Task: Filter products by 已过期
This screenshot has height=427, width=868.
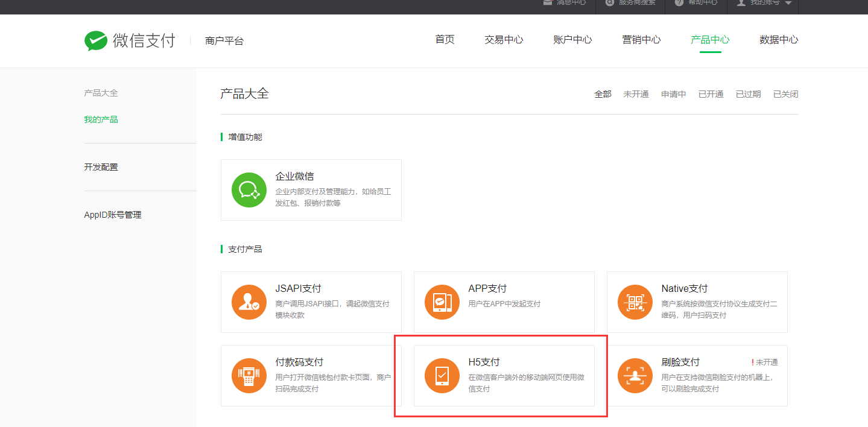Action: (x=748, y=94)
